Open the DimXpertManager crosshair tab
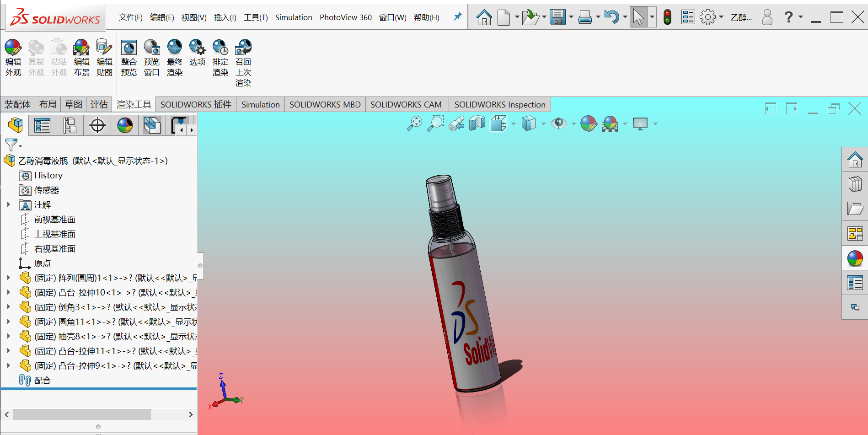 (97, 125)
